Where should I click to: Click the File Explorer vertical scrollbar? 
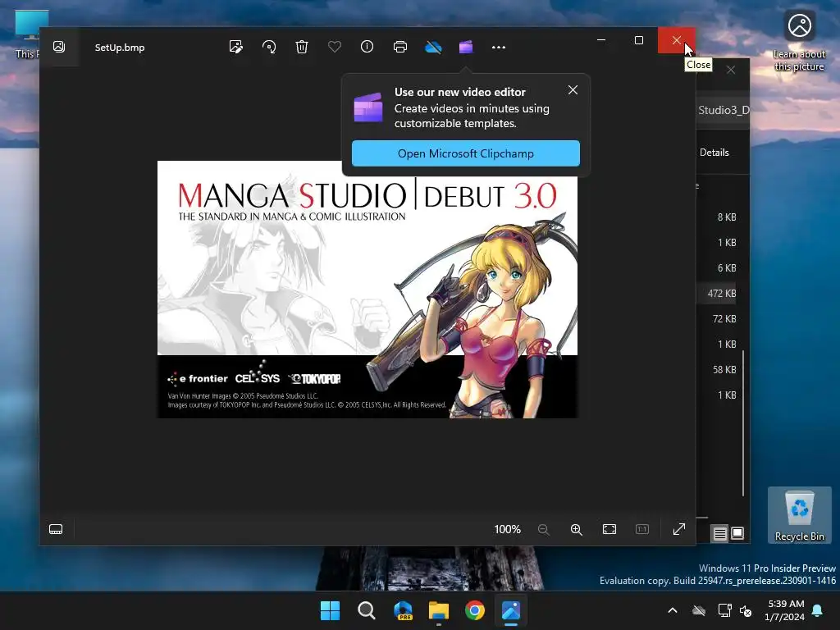743,423
